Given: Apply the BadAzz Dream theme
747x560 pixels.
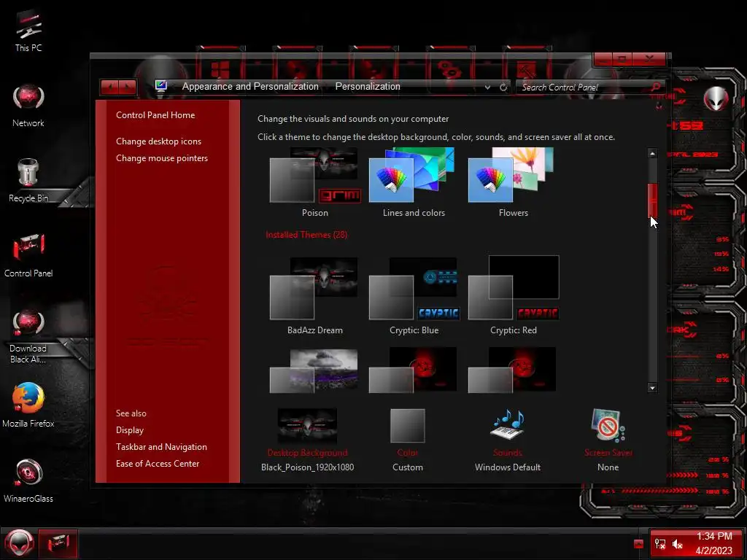Looking at the screenshot, I should pyautogui.click(x=315, y=296).
